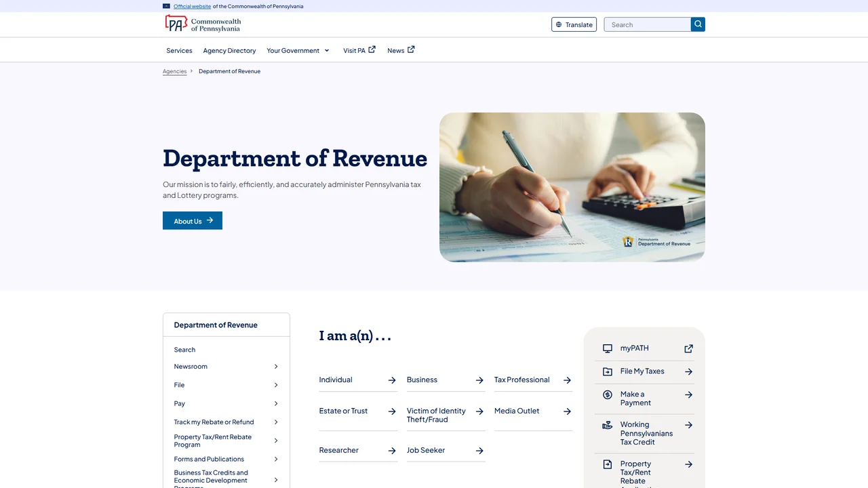Click the Commonwealth of Pennsylvania PA logo

coord(203,24)
